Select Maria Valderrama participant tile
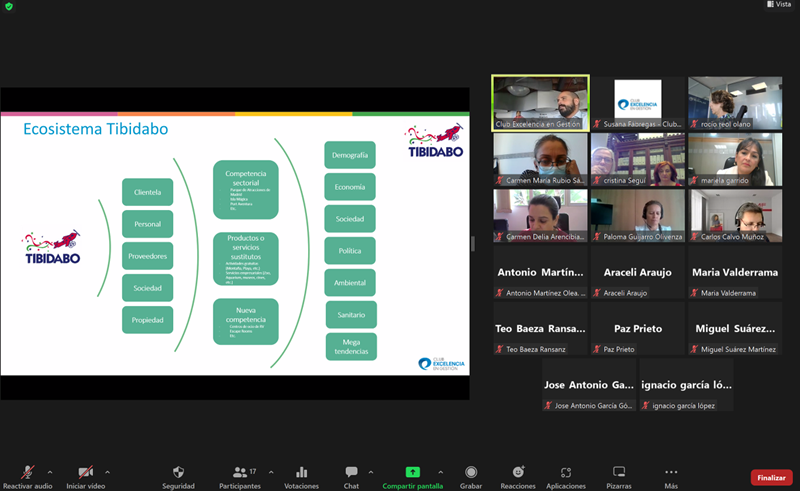This screenshot has height=491, width=800. pyautogui.click(x=735, y=272)
